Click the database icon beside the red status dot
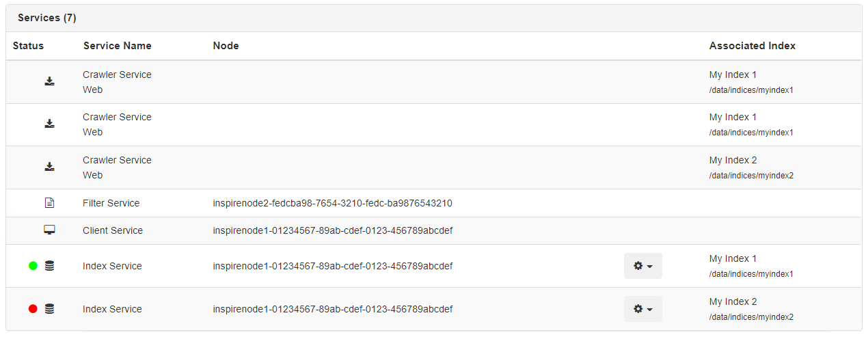The image size is (868, 337). [49, 309]
